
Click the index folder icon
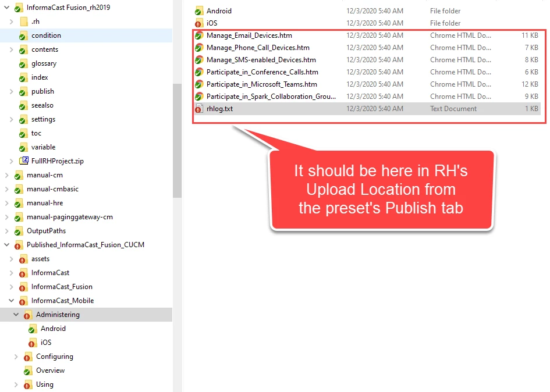pyautogui.click(x=23, y=78)
